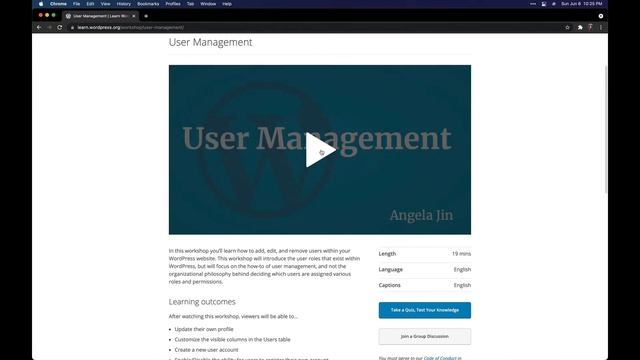Open the Chrome extensions puzzle icon

point(580,27)
